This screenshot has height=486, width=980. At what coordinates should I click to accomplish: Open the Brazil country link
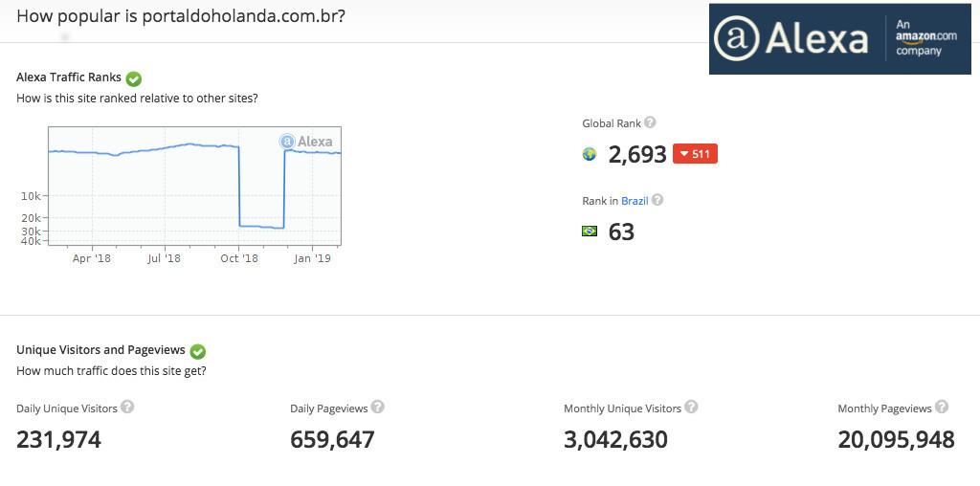(635, 201)
